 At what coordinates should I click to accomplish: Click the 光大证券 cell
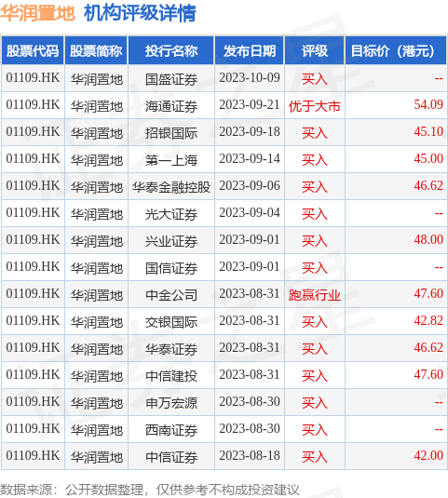point(171,214)
